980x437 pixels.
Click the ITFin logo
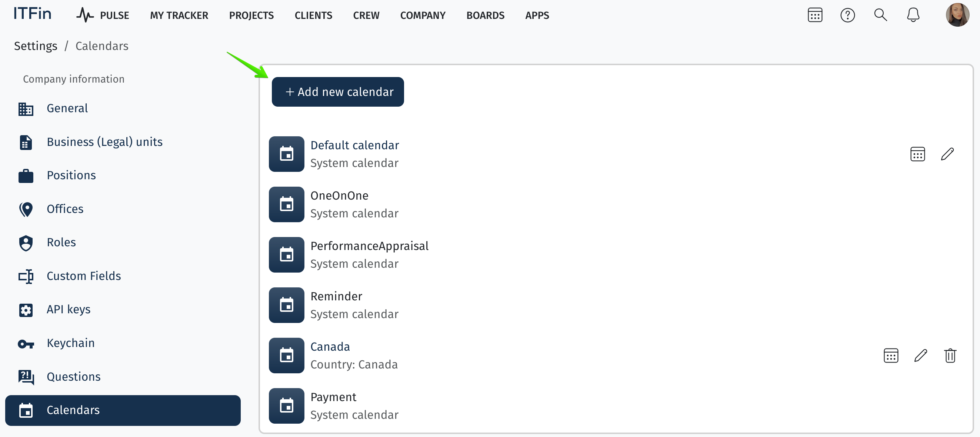pyautogui.click(x=32, y=14)
